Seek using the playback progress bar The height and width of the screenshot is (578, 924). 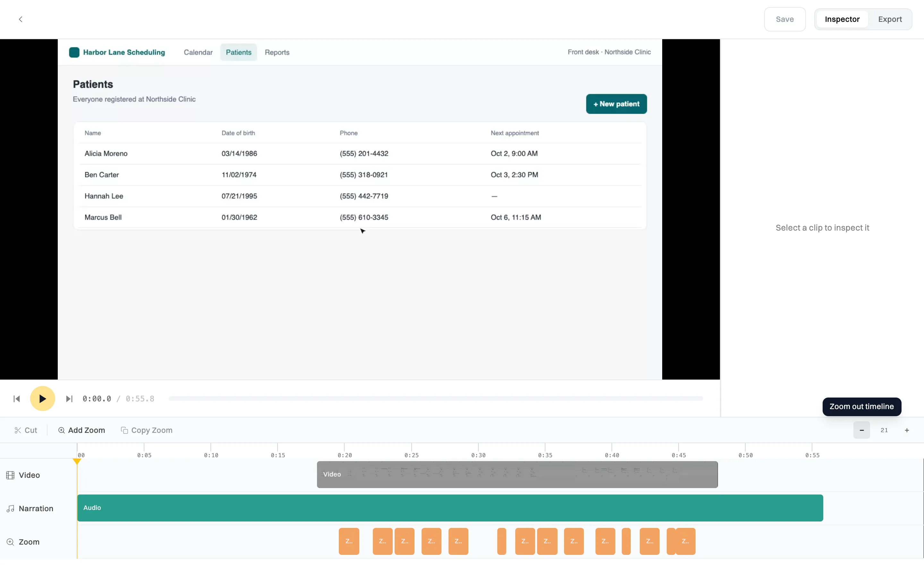pyautogui.click(x=436, y=399)
